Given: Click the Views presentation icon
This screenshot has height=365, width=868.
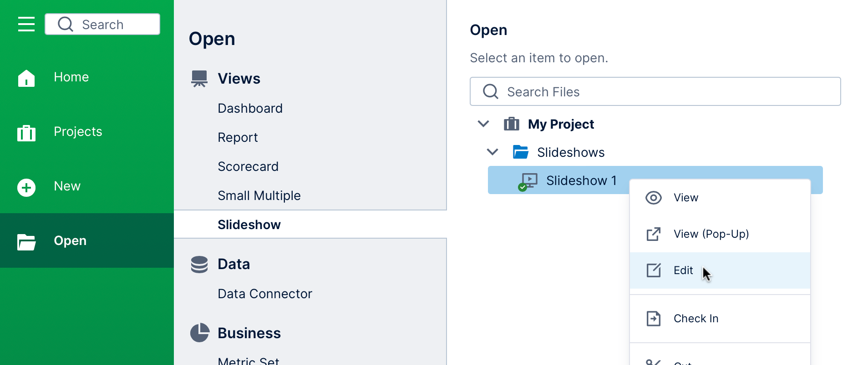Looking at the screenshot, I should (199, 79).
